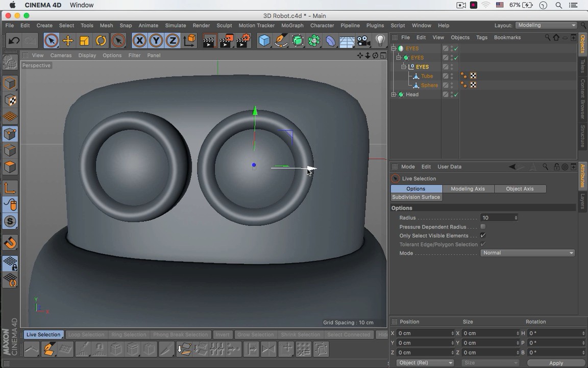Toggle the X axis lock
588x368 pixels.
tap(139, 41)
